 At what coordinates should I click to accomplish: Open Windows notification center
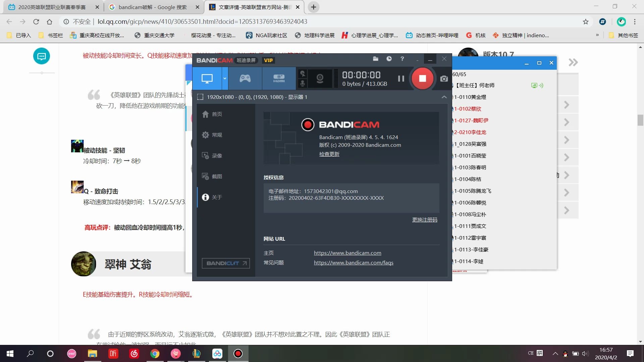tap(630, 354)
